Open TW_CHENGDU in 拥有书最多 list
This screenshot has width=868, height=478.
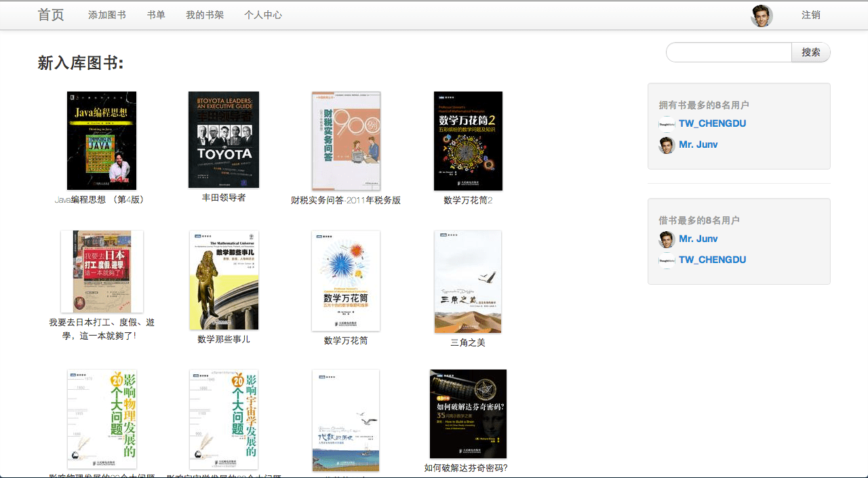point(712,123)
